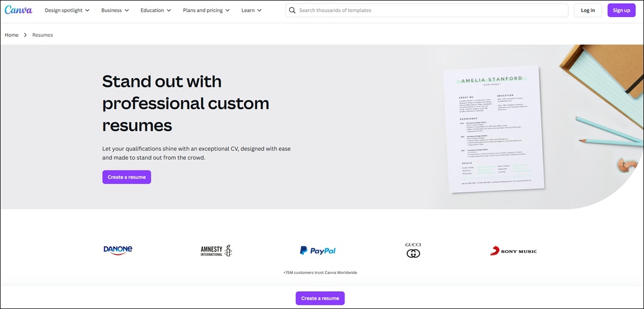Click the breadcrumb chevron after Home
This screenshot has width=644, height=309.
coord(25,35)
